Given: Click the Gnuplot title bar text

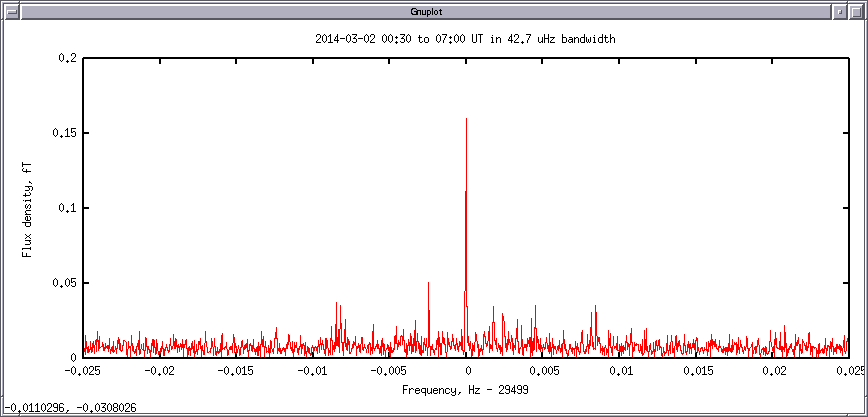Looking at the screenshot, I should 433,10.
